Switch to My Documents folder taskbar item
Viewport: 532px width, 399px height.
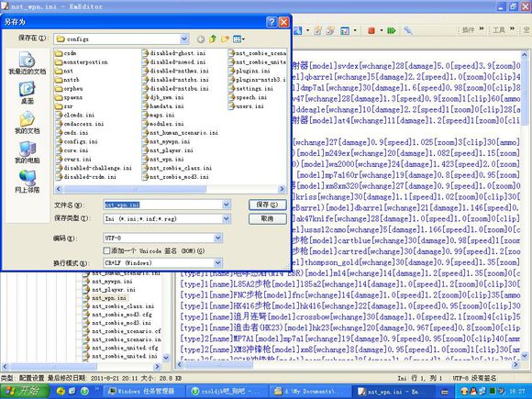(x=310, y=391)
